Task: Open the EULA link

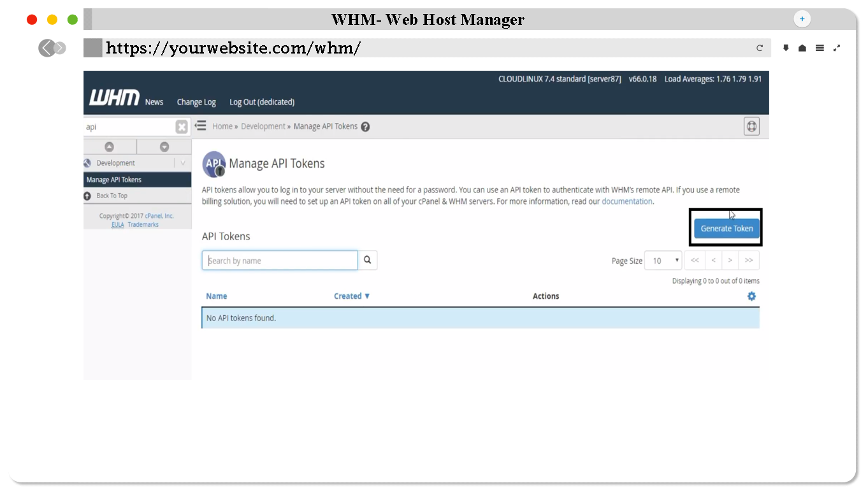Action: 117,224
